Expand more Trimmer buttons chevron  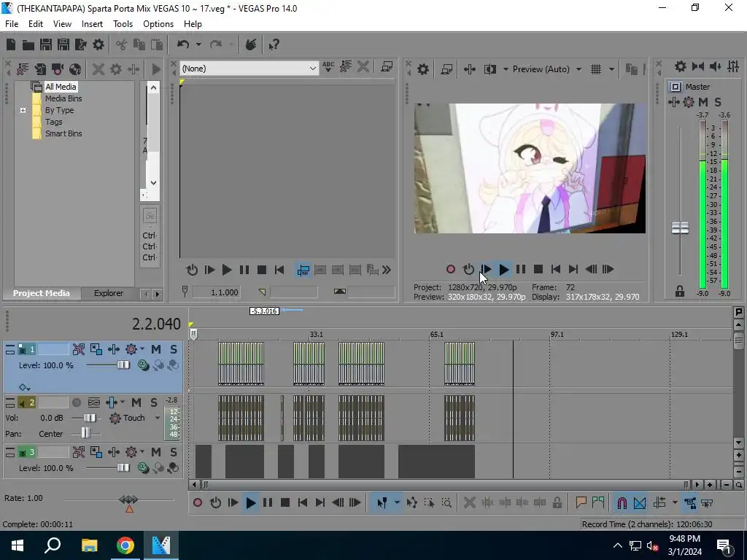coord(387,270)
